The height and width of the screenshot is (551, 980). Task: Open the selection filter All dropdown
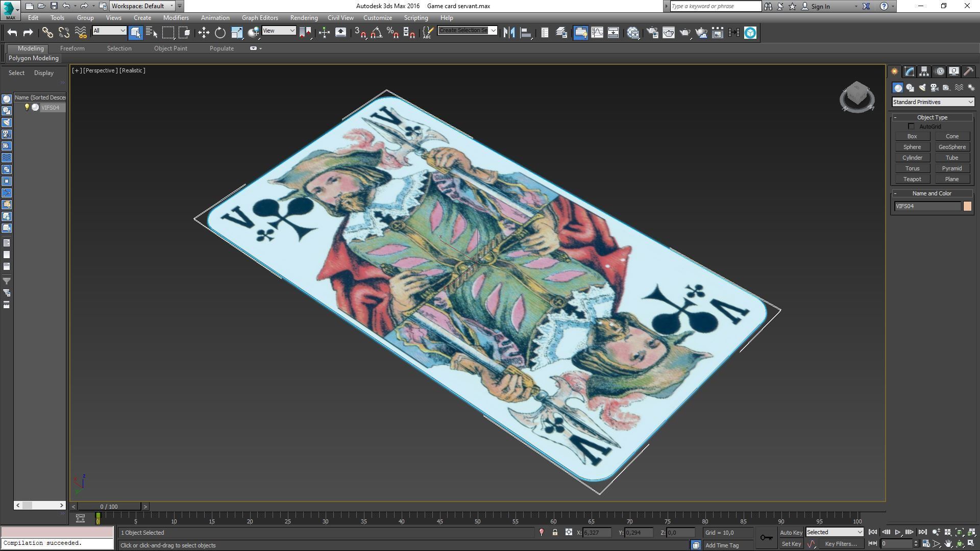point(109,31)
